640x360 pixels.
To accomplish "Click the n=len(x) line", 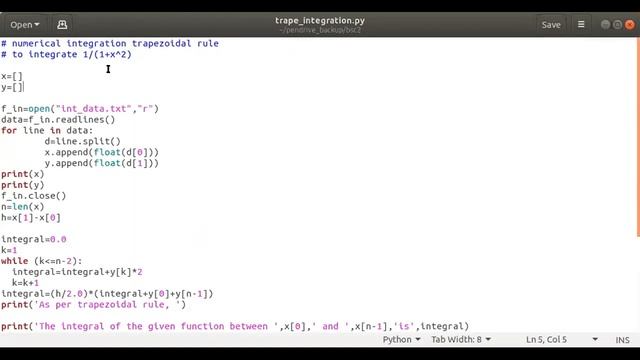I will coord(22,207).
